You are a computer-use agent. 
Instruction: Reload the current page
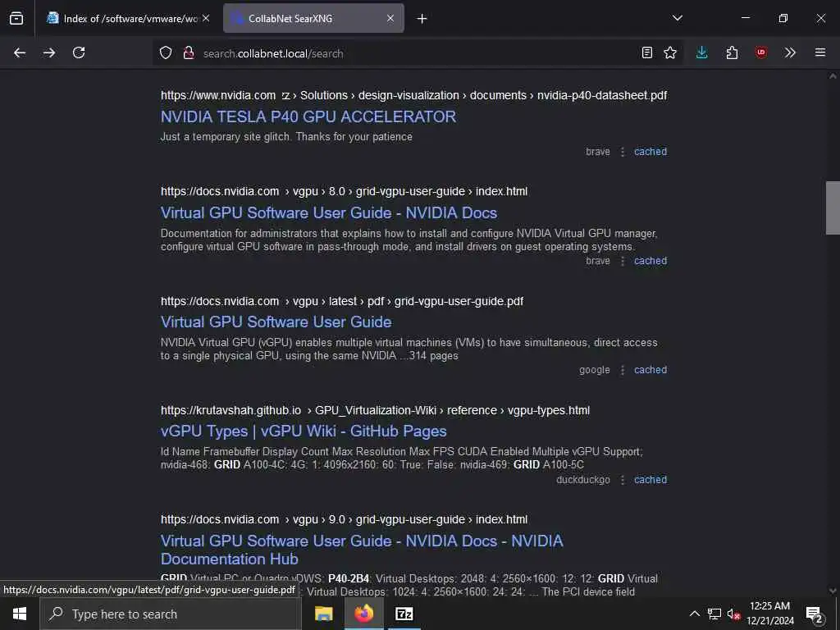pos(79,52)
